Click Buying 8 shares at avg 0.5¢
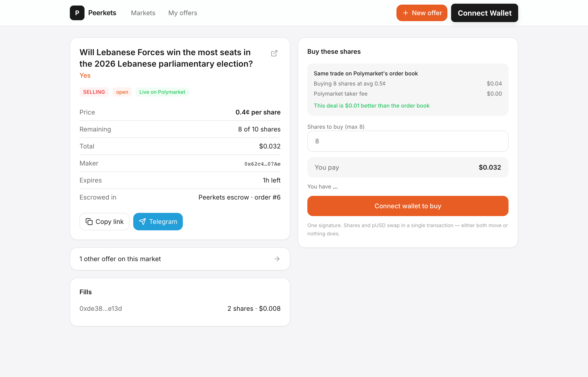The height and width of the screenshot is (377, 588). [350, 83]
